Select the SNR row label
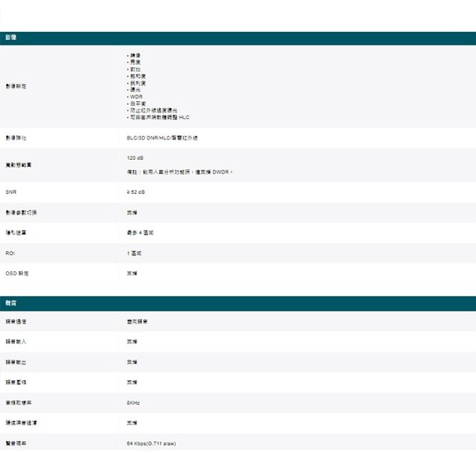Viewport: 476px width, 476px height. (x=10, y=192)
